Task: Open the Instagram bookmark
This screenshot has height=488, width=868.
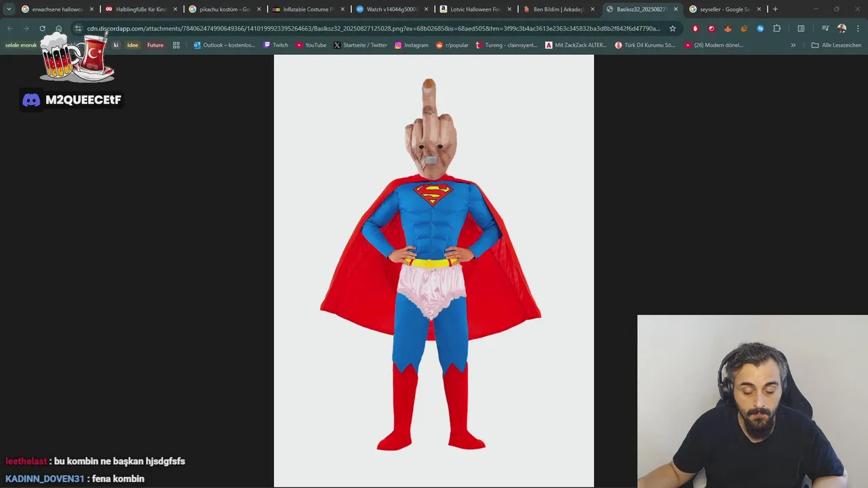Action: pyautogui.click(x=412, y=45)
